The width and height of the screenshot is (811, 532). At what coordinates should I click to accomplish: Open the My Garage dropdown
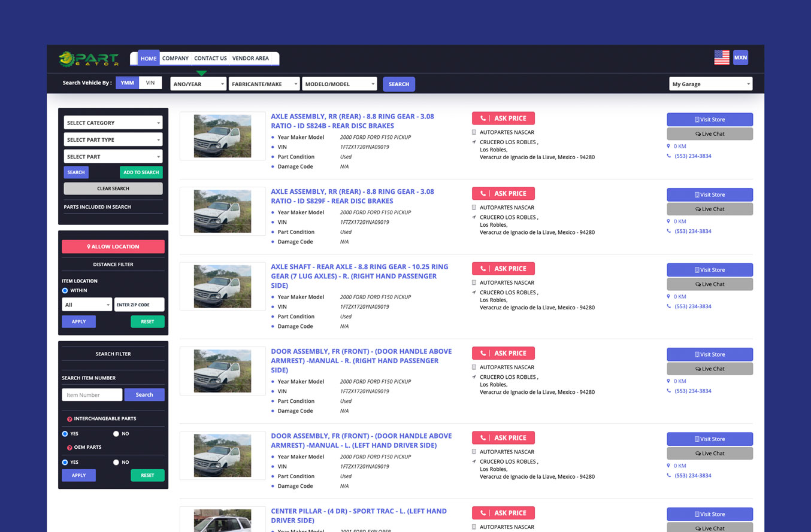710,84
